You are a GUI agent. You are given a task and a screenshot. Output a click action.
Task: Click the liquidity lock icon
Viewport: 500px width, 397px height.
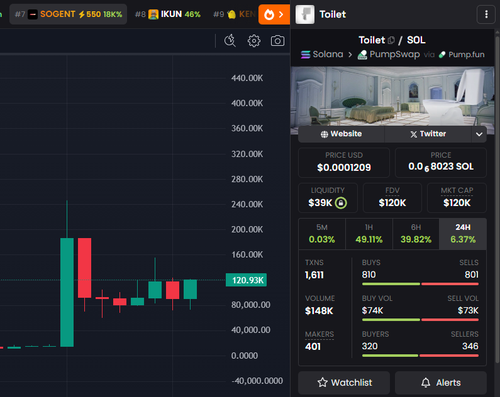pos(341,203)
